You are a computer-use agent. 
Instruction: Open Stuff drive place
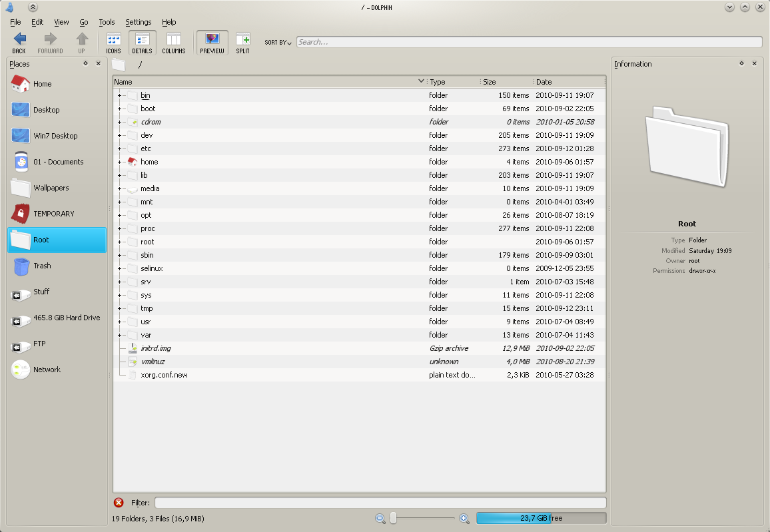point(57,292)
